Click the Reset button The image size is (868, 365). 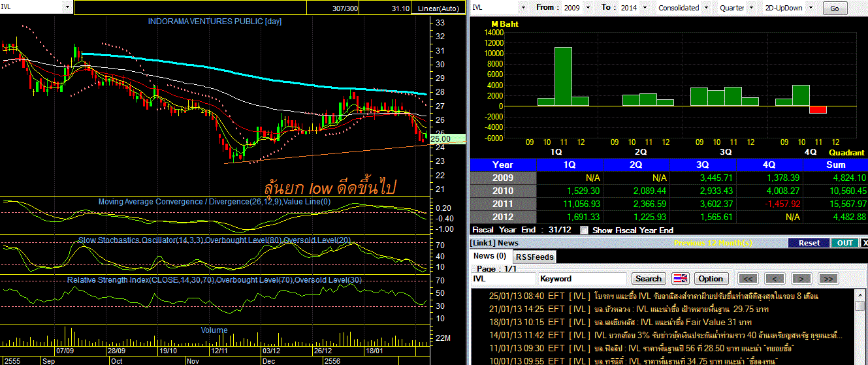coord(809,242)
